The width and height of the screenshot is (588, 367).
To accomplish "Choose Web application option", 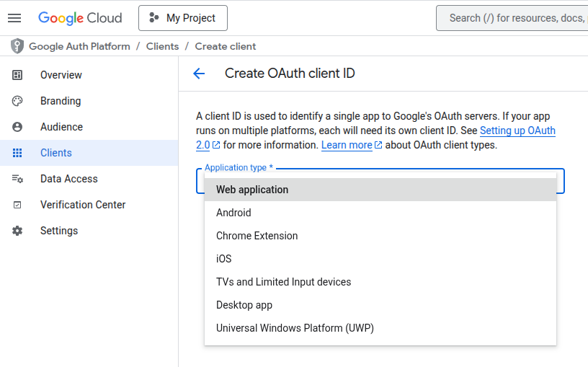I will pos(380,190).
